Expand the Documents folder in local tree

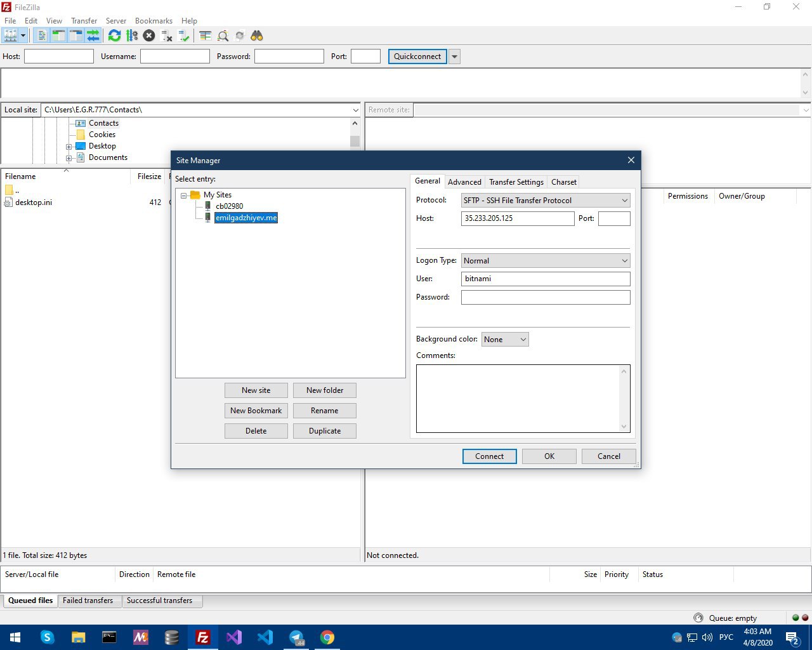[69, 158]
